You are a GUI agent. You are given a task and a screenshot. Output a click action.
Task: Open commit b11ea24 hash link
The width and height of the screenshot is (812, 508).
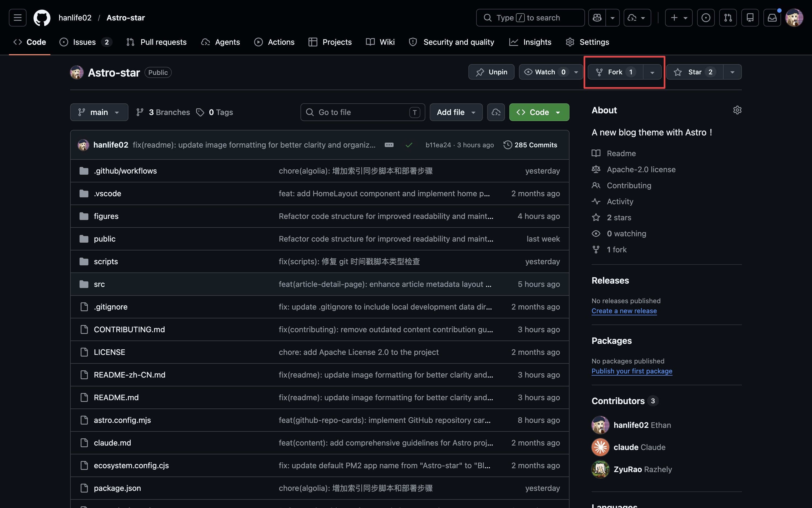[x=438, y=145]
